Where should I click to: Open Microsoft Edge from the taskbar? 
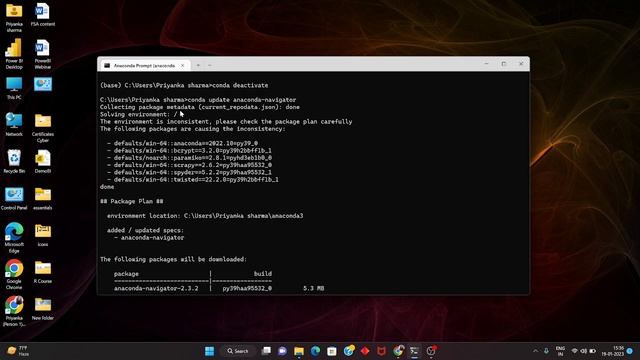coord(316,351)
